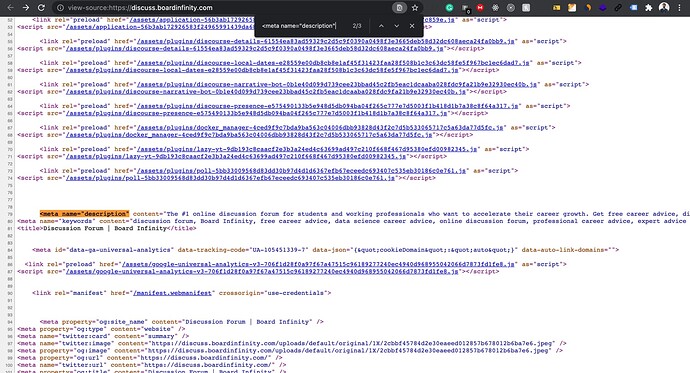Viewport: 690px width, 373px height.
Task: Open the extension with the 0 badge
Action: pos(465,8)
